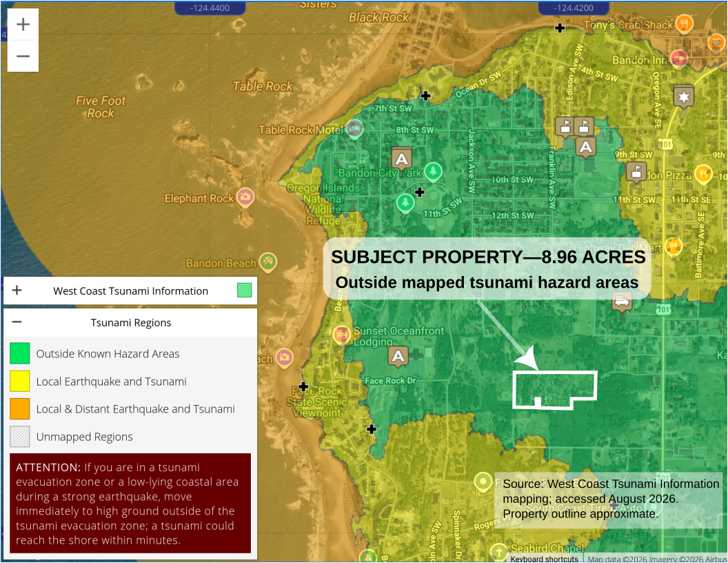The image size is (728, 563).
Task: Click the Seabird Chapel church icon
Action: [499, 552]
